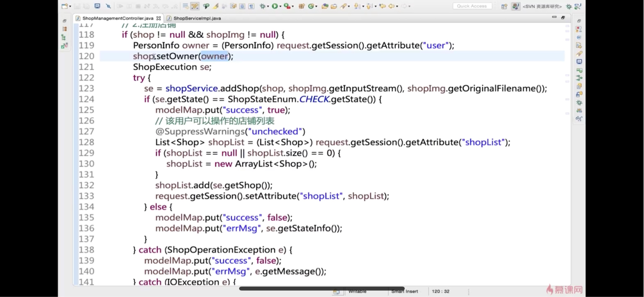Open the Javadoc @ view in right sidebar
The width and height of the screenshot is (644, 297).
(x=579, y=37)
